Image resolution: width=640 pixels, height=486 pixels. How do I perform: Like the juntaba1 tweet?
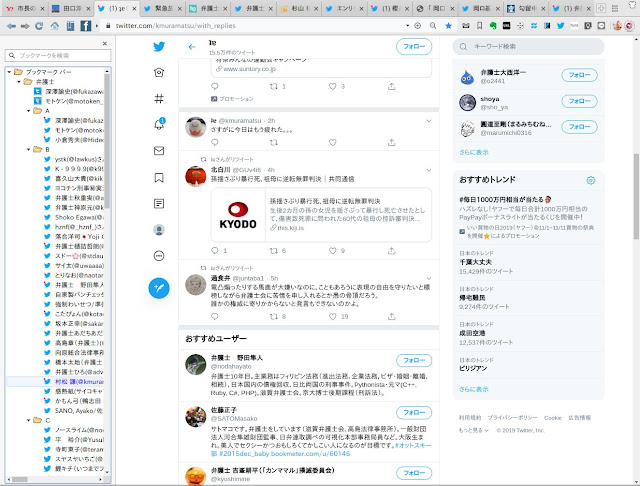[x=333, y=316]
